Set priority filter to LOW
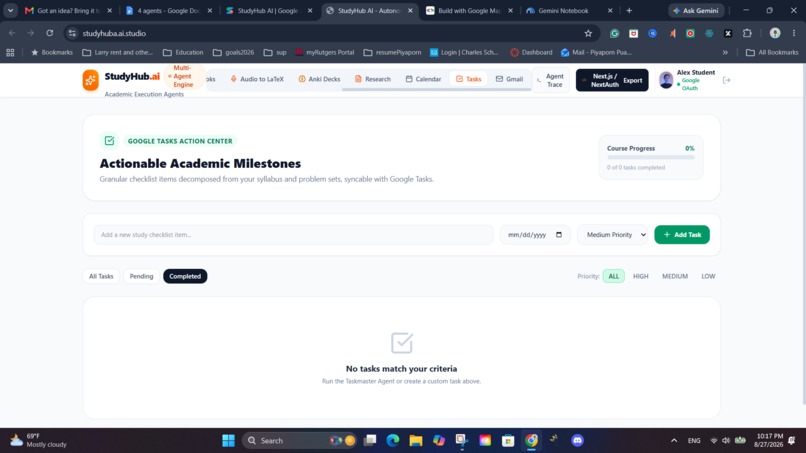 click(708, 276)
